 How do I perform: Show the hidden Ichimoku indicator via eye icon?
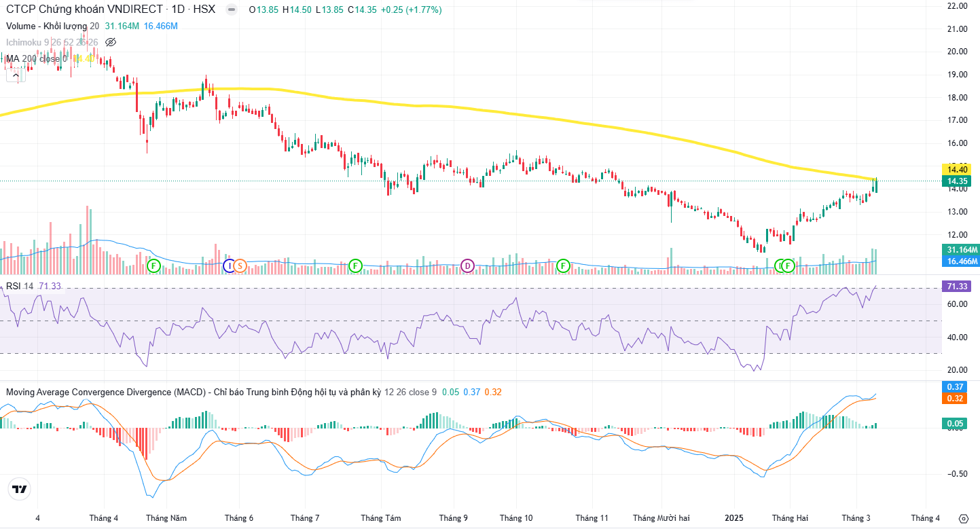[111, 42]
